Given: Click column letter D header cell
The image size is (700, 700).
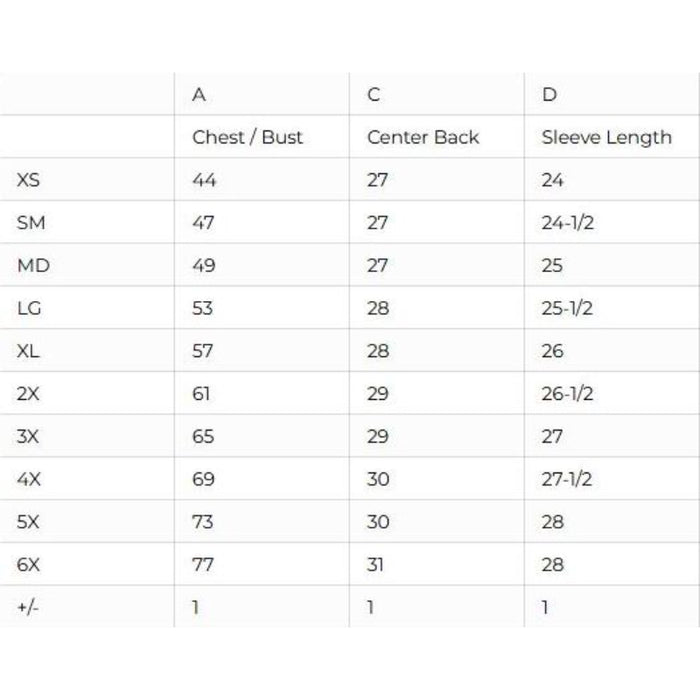Looking at the screenshot, I should click(x=549, y=96).
